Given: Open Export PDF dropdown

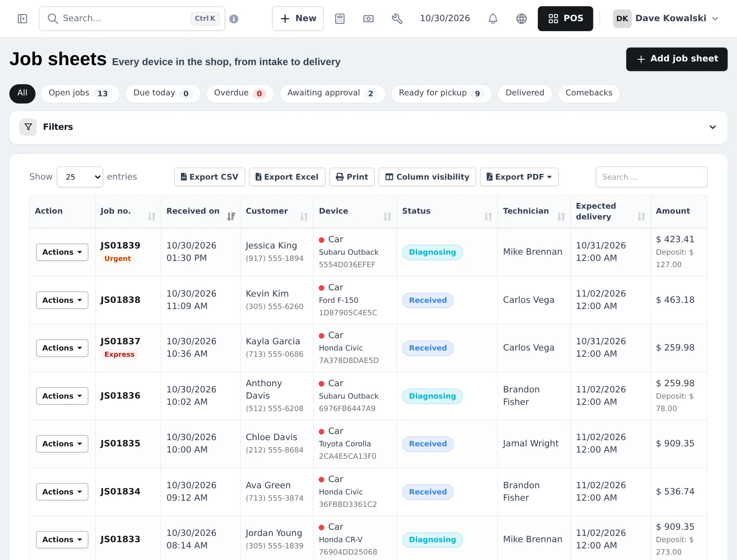Looking at the screenshot, I should tap(519, 177).
